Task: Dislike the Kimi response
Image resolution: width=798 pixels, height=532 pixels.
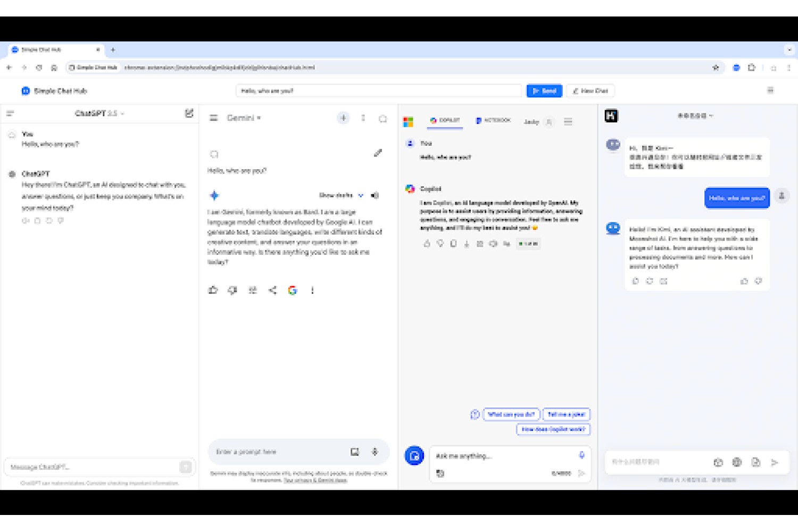Action: (x=759, y=281)
